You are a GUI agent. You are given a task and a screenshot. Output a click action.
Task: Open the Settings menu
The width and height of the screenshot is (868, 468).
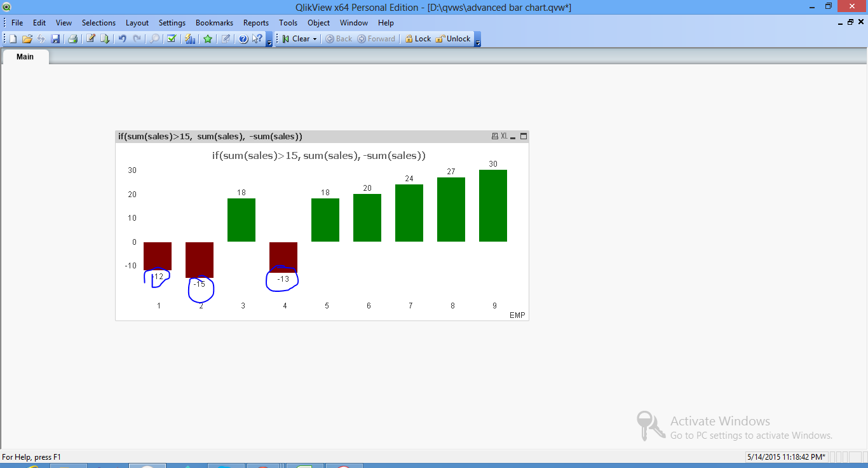pos(172,22)
